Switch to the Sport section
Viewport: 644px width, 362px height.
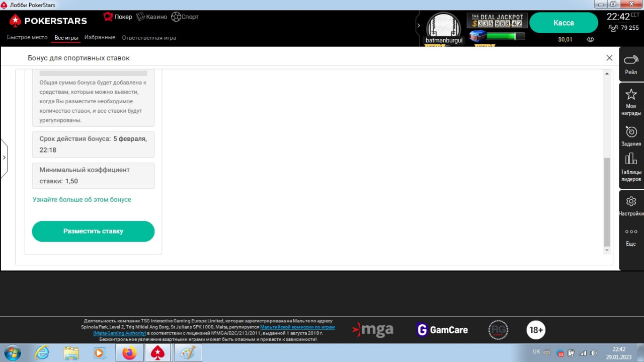click(x=185, y=17)
